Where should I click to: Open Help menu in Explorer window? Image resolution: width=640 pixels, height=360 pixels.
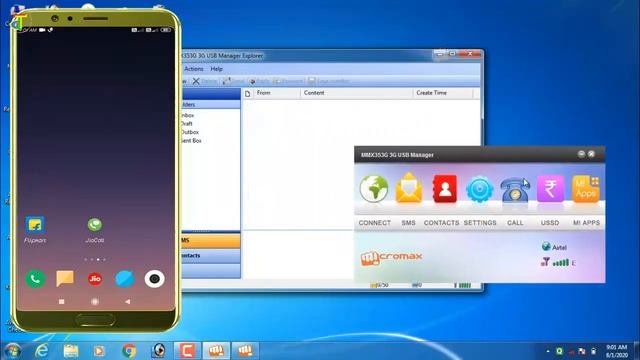pyautogui.click(x=216, y=69)
